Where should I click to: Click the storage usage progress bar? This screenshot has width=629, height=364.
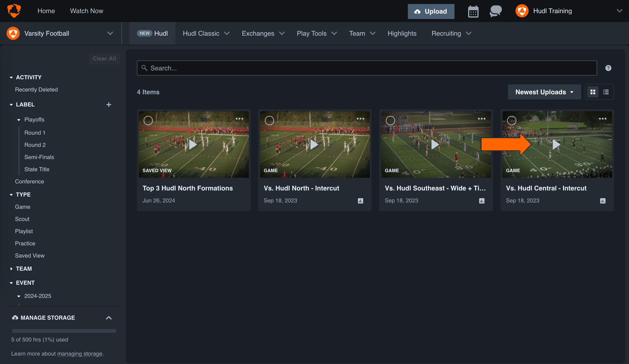tap(64, 331)
